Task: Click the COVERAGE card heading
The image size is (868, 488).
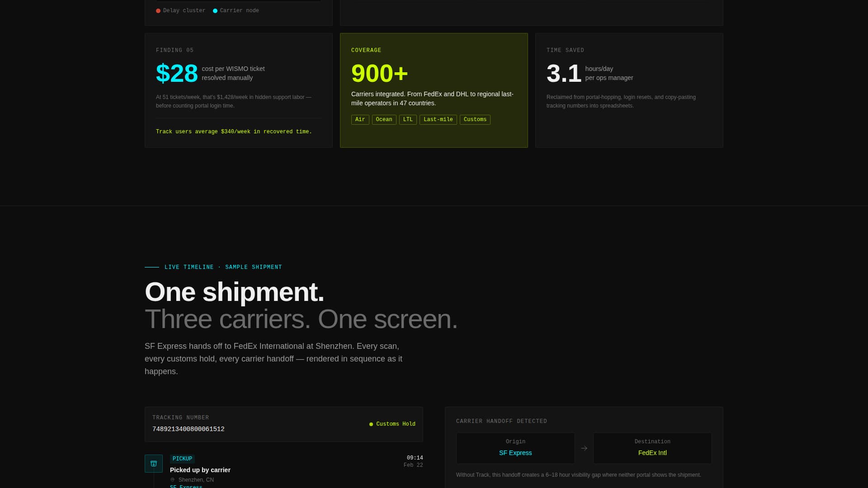Action: (366, 51)
